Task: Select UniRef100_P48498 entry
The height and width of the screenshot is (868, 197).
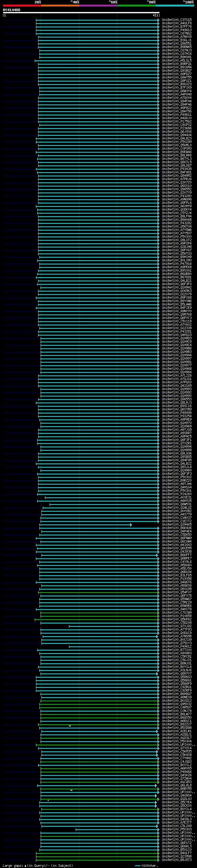Action: click(x=177, y=413)
